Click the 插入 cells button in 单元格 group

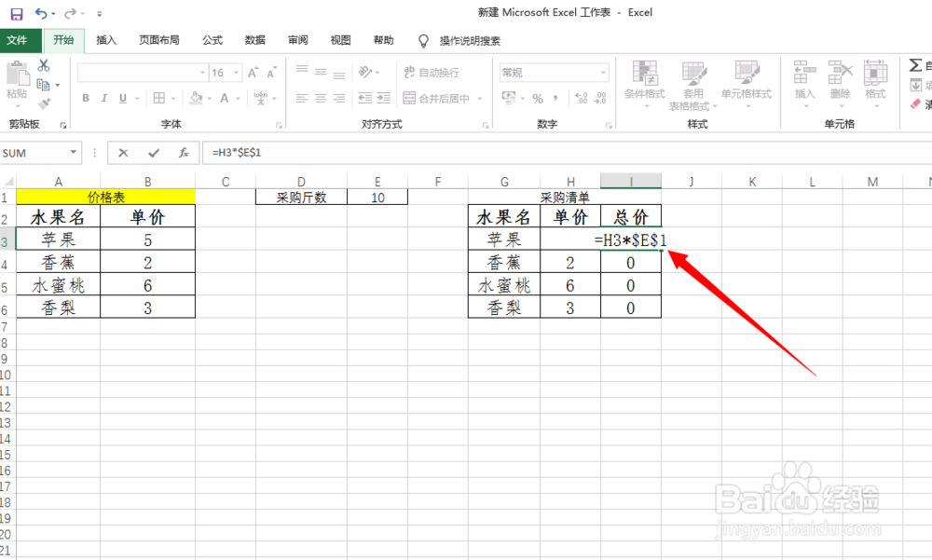click(805, 83)
